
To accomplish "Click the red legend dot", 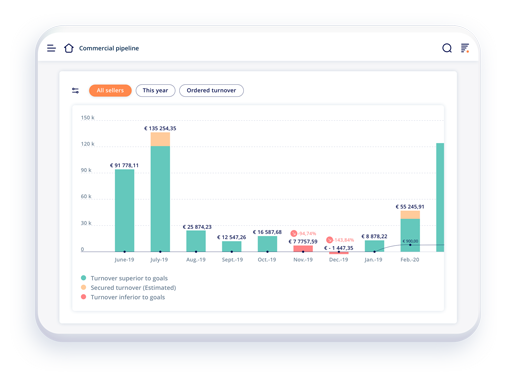I will coord(83,297).
